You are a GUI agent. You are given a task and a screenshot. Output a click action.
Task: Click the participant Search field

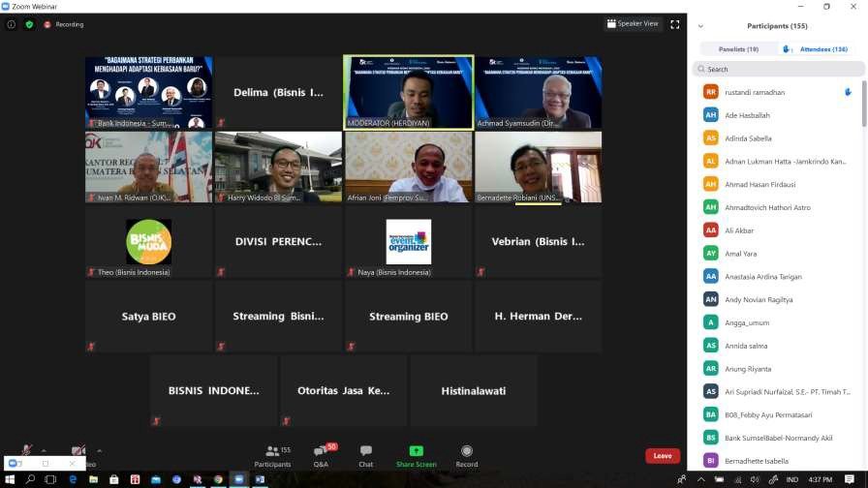[779, 69]
